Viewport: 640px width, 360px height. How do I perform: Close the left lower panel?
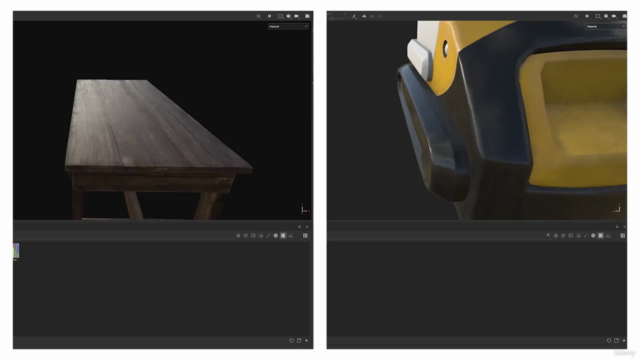[307, 227]
